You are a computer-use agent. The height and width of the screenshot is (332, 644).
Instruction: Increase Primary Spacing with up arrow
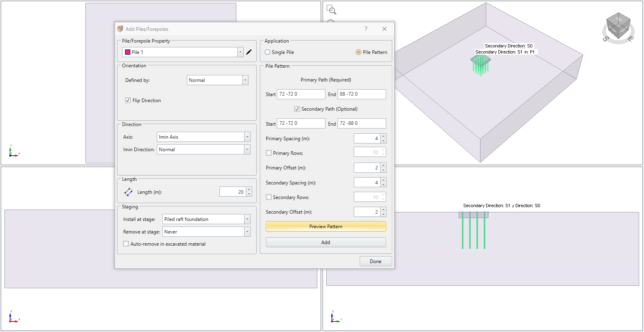click(x=383, y=136)
